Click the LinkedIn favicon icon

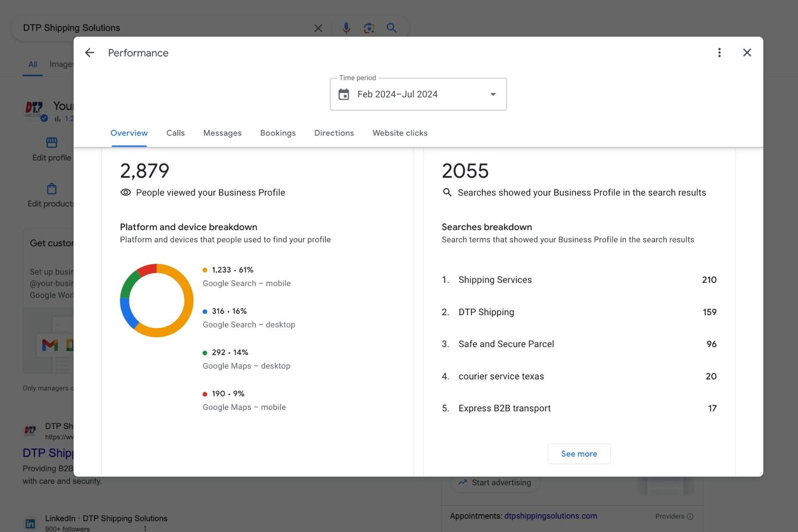(x=30, y=524)
